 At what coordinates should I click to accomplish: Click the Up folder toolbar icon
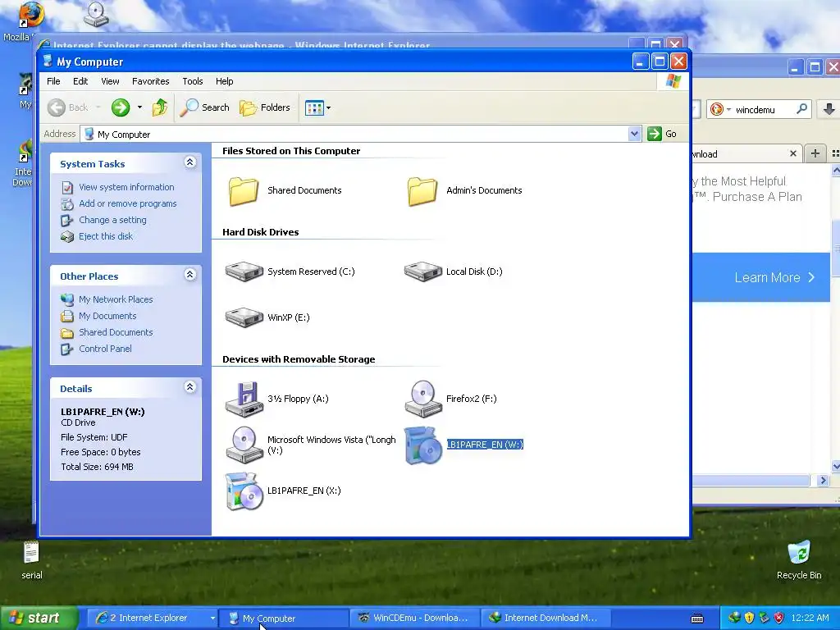pyautogui.click(x=160, y=107)
